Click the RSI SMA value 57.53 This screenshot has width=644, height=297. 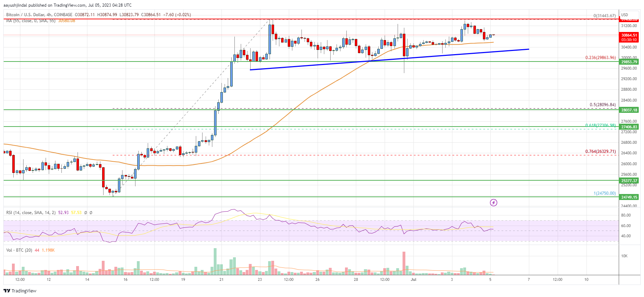(x=76, y=213)
